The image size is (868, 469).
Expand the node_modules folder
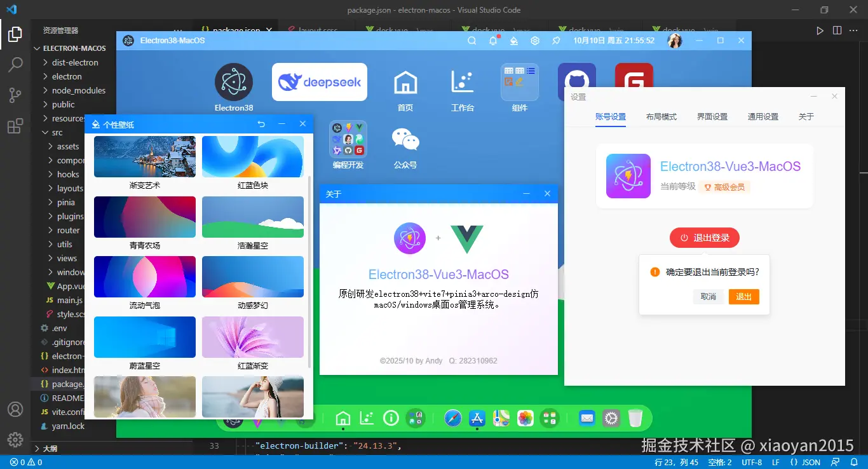tap(76, 90)
